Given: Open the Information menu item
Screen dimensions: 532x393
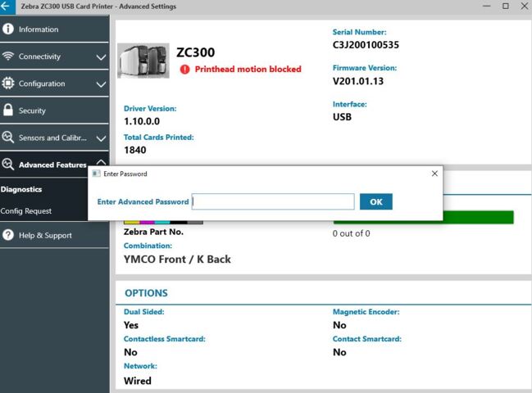Looking at the screenshot, I should (x=54, y=29).
